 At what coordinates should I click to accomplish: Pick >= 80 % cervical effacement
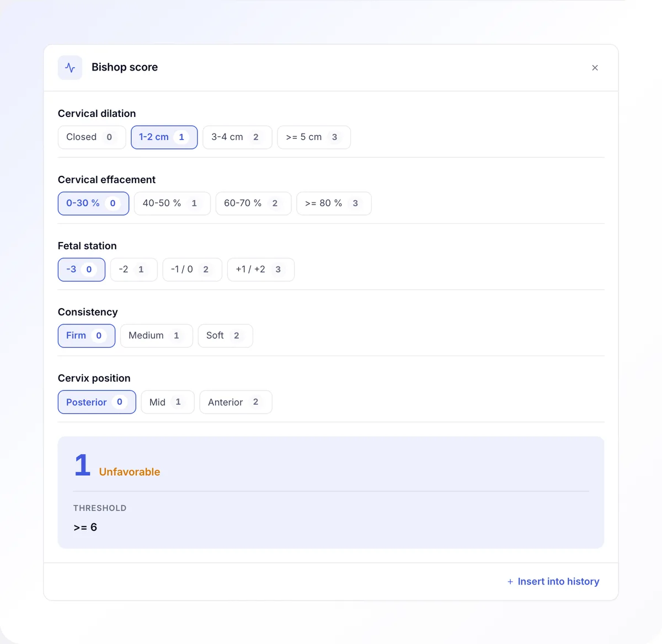click(334, 203)
